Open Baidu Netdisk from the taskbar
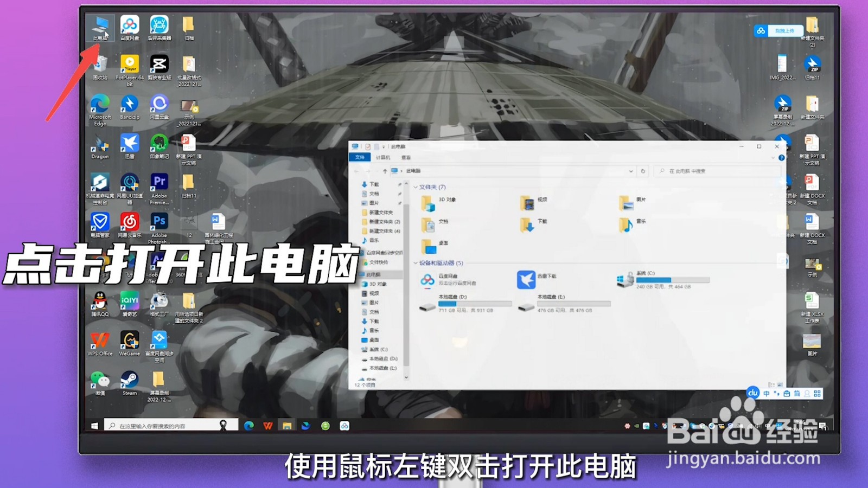868x488 pixels. tap(344, 426)
